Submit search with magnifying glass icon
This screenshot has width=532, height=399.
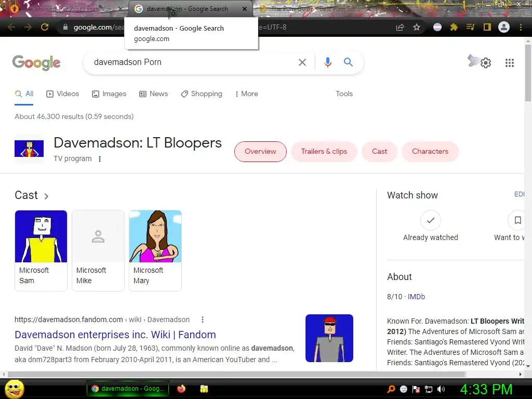[348, 62]
